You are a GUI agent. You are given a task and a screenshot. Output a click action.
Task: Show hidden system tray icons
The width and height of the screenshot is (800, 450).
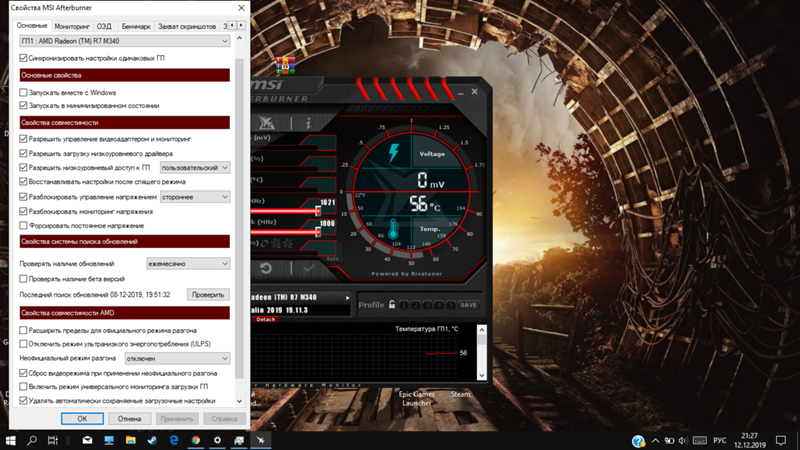pos(655,441)
